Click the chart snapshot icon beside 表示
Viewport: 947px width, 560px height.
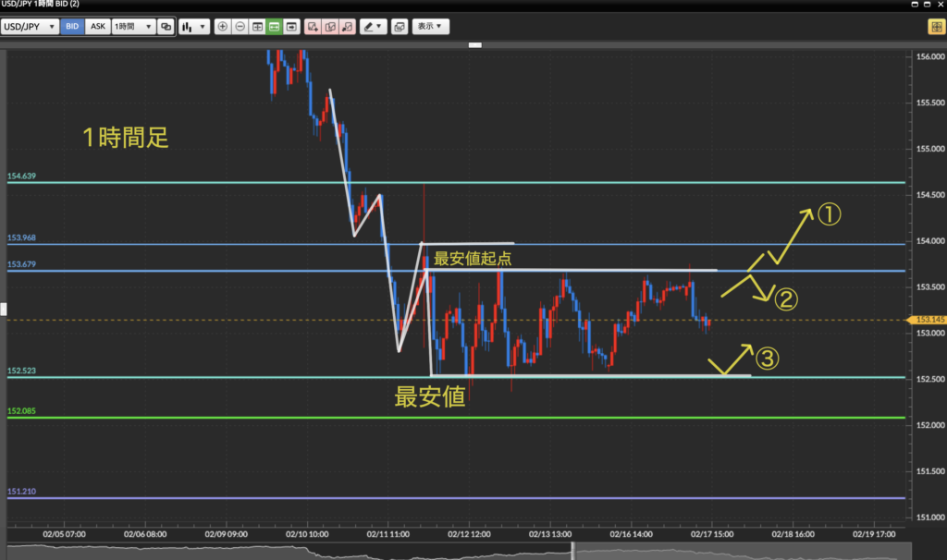(400, 27)
